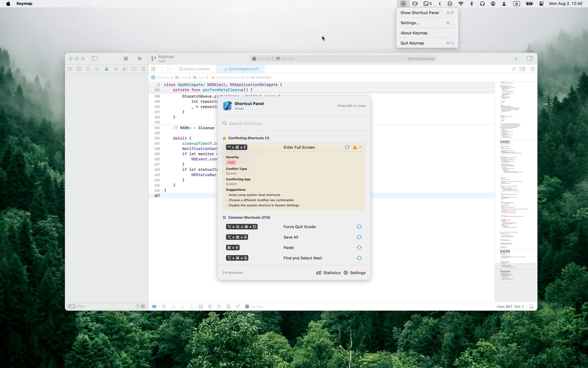Viewport: 588px width, 368px height.
Task: Open the editor options lines menu
Action: pos(522,69)
